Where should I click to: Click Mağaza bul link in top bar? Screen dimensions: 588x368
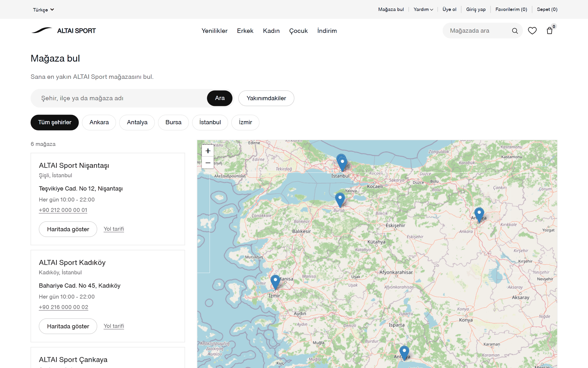coord(391,9)
